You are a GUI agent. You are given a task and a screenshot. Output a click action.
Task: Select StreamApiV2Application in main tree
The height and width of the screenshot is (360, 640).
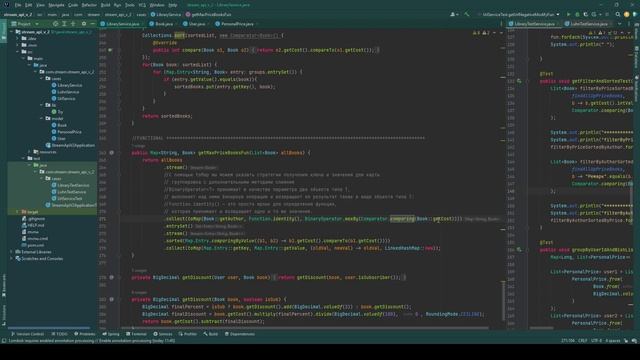click(70, 145)
